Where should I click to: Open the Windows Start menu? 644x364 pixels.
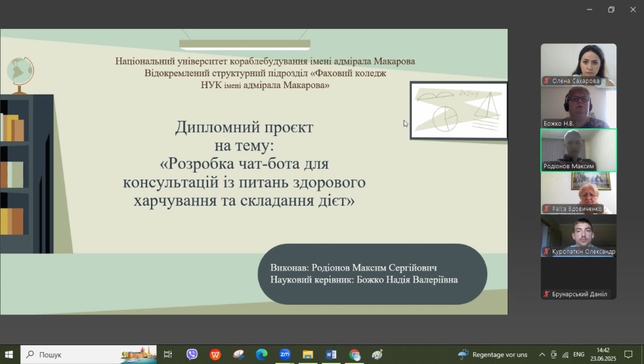9,355
